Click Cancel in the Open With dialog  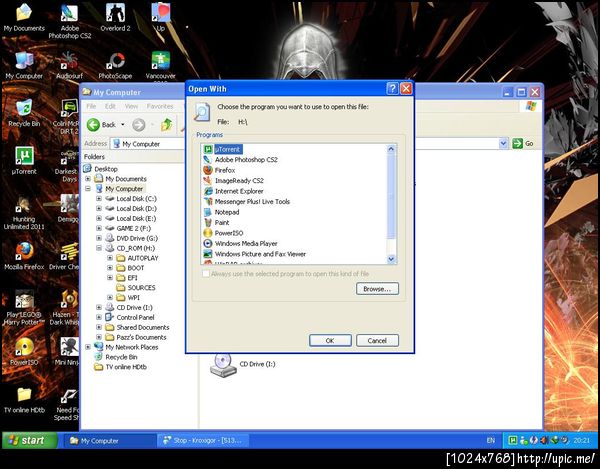(377, 340)
